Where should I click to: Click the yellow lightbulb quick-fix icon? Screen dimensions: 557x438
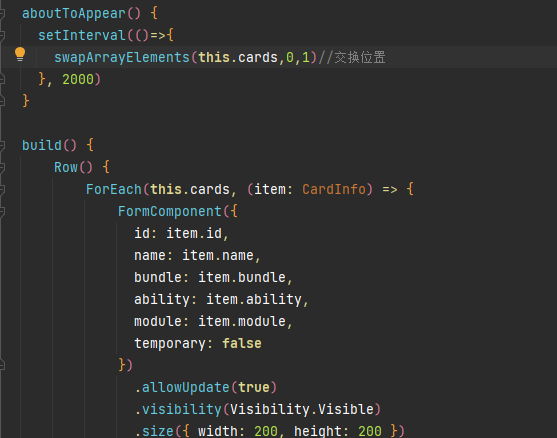(20, 54)
